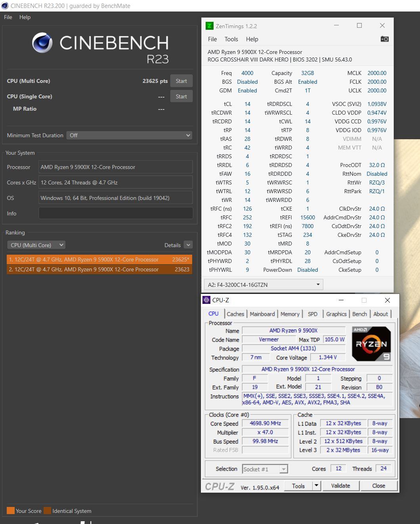Viewport: 420px width, 524px height.
Task: Click the Windows 10 OS info field
Action: pyautogui.click(x=116, y=198)
